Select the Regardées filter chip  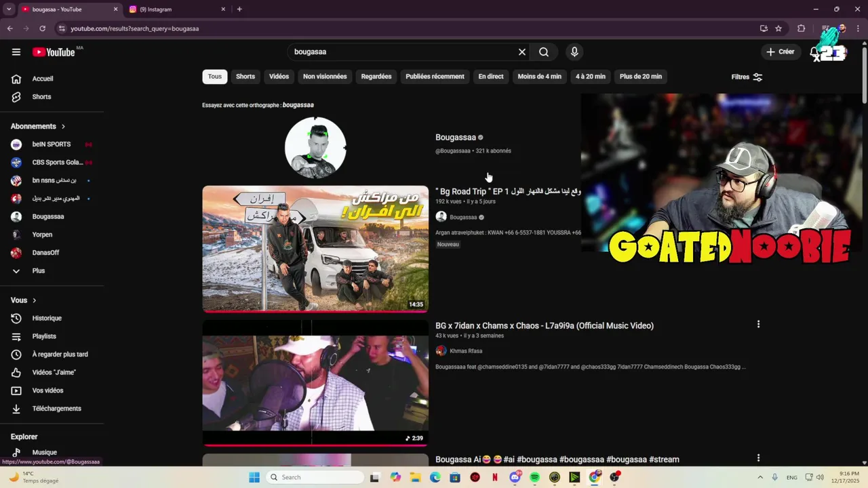376,77
